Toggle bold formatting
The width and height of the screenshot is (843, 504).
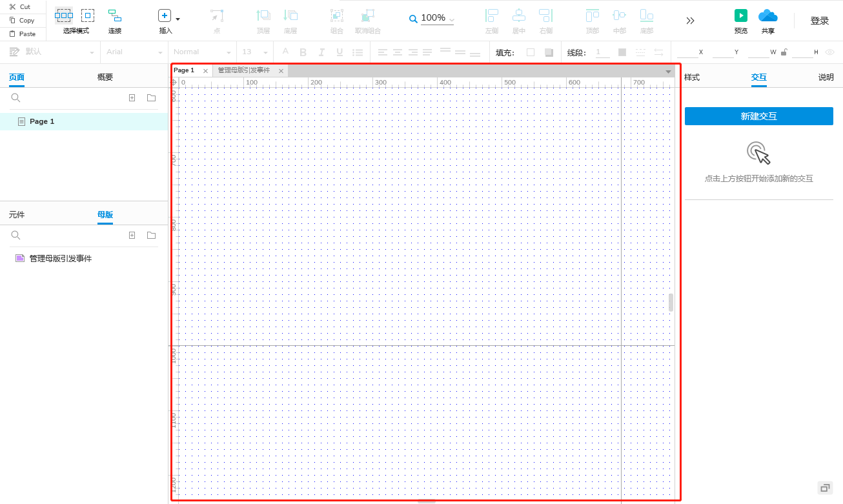303,52
